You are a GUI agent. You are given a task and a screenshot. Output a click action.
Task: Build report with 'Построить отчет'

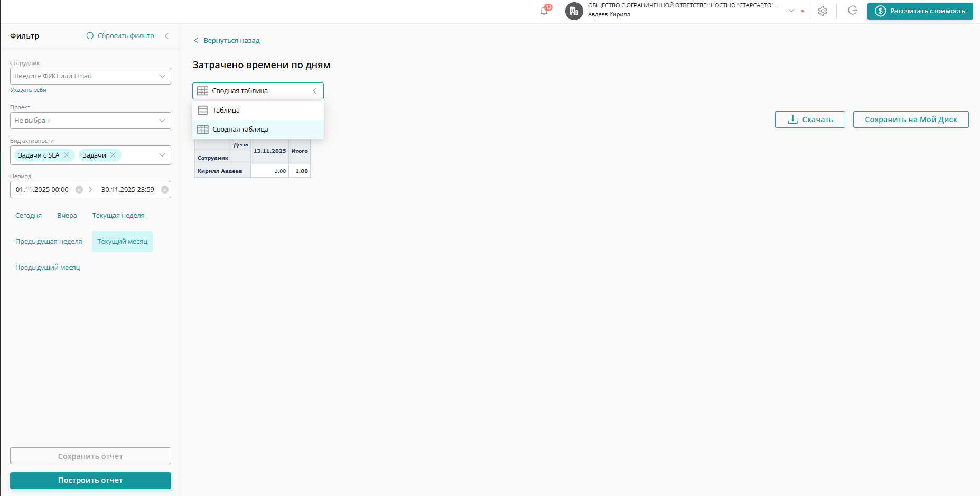tap(90, 481)
